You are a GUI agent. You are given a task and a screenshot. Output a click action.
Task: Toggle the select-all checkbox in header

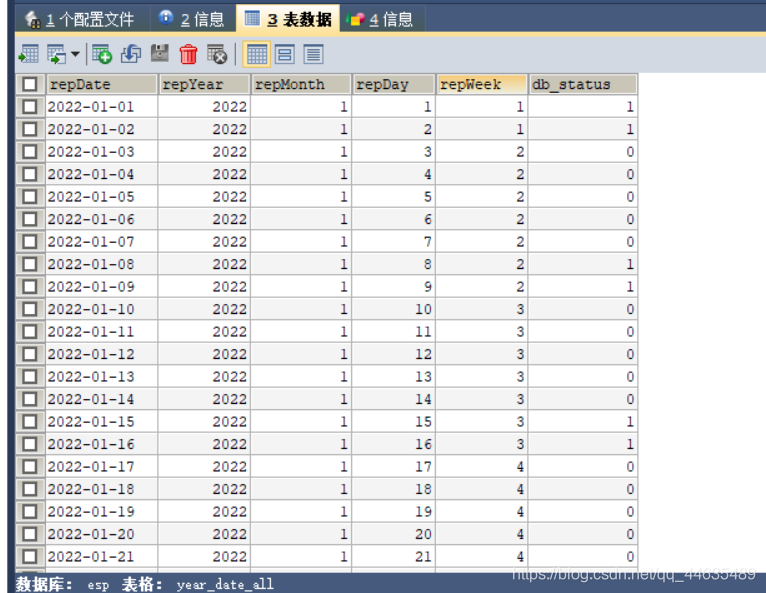pos(30,84)
